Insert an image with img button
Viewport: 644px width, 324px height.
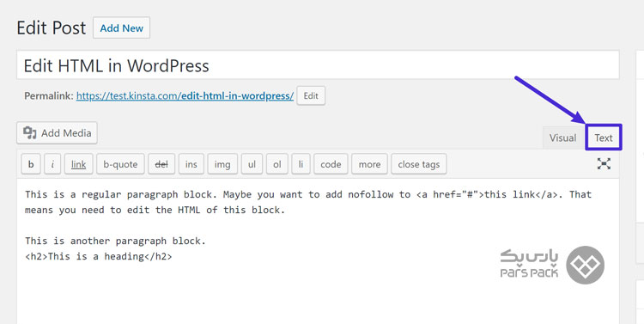pos(222,164)
